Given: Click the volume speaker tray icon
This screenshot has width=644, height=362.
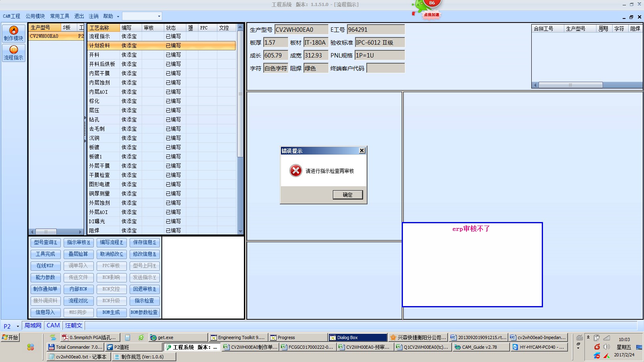Looking at the screenshot, I should (x=607, y=347).
